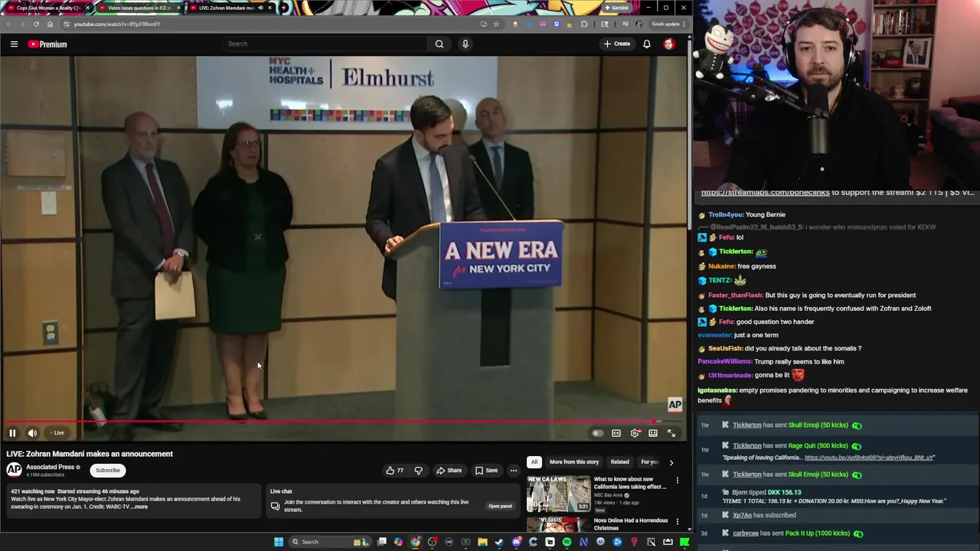Open the account avatar menu

point(669,44)
